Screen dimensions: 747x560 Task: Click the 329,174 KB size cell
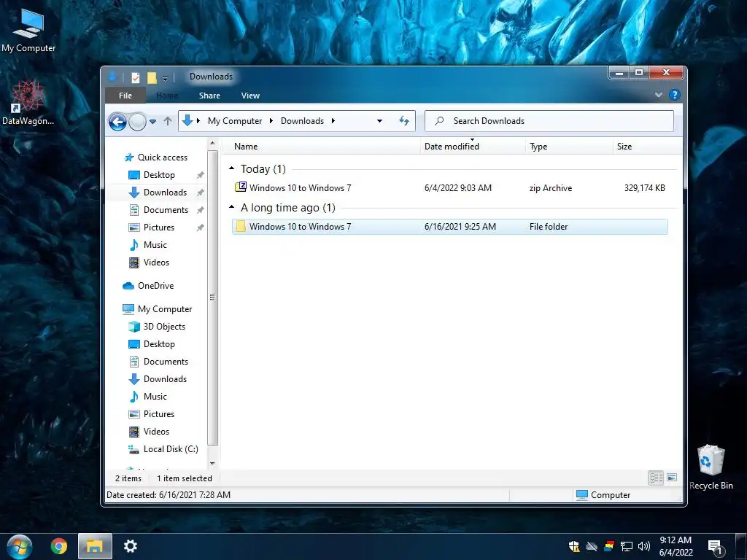645,187
